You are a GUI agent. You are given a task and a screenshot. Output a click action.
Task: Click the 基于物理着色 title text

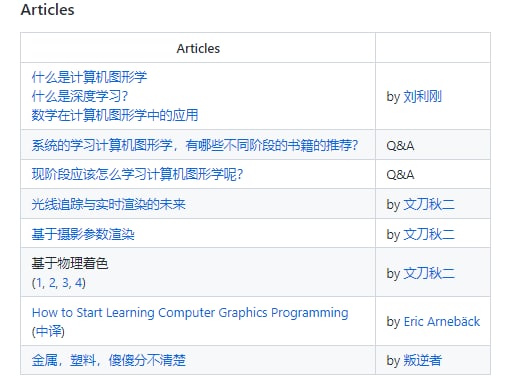click(x=70, y=263)
